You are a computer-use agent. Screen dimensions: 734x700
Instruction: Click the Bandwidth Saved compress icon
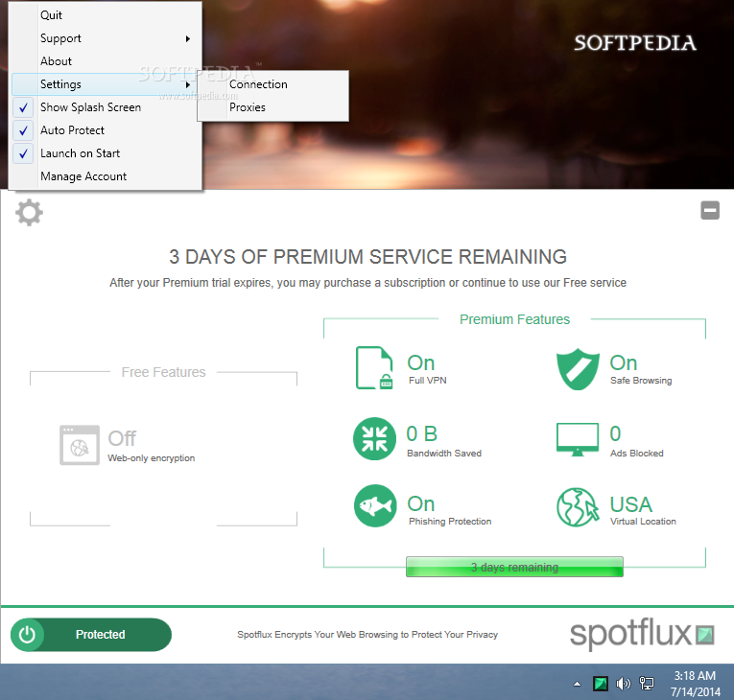pos(374,438)
